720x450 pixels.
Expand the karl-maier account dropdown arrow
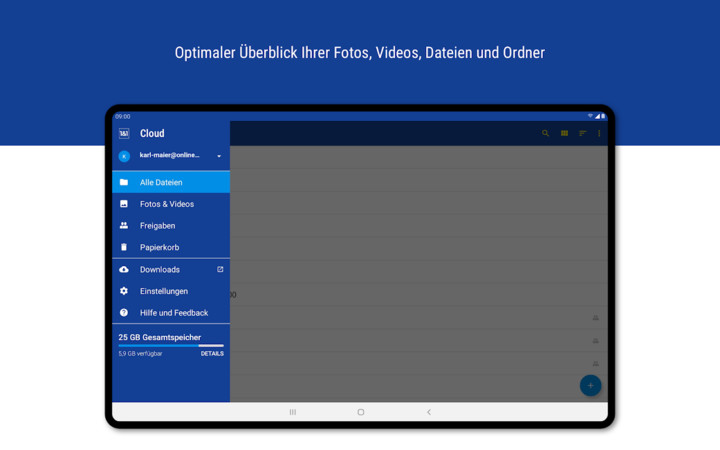[x=219, y=156]
